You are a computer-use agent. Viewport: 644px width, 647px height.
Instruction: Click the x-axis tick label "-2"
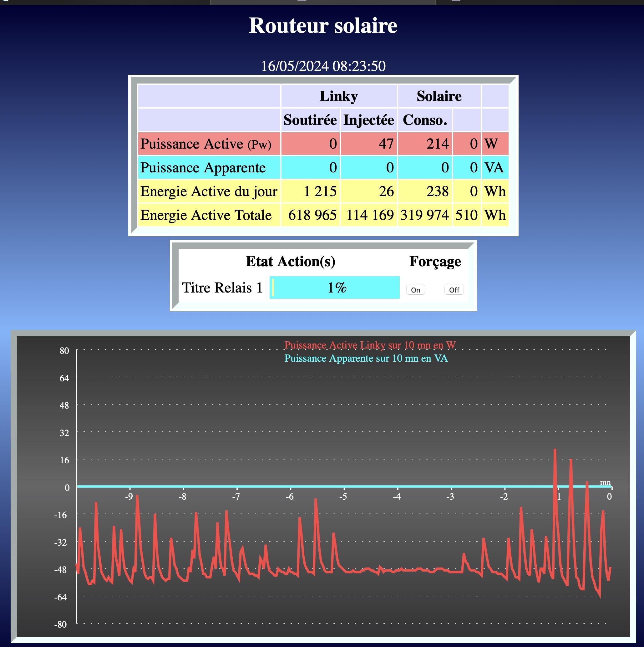click(x=504, y=496)
